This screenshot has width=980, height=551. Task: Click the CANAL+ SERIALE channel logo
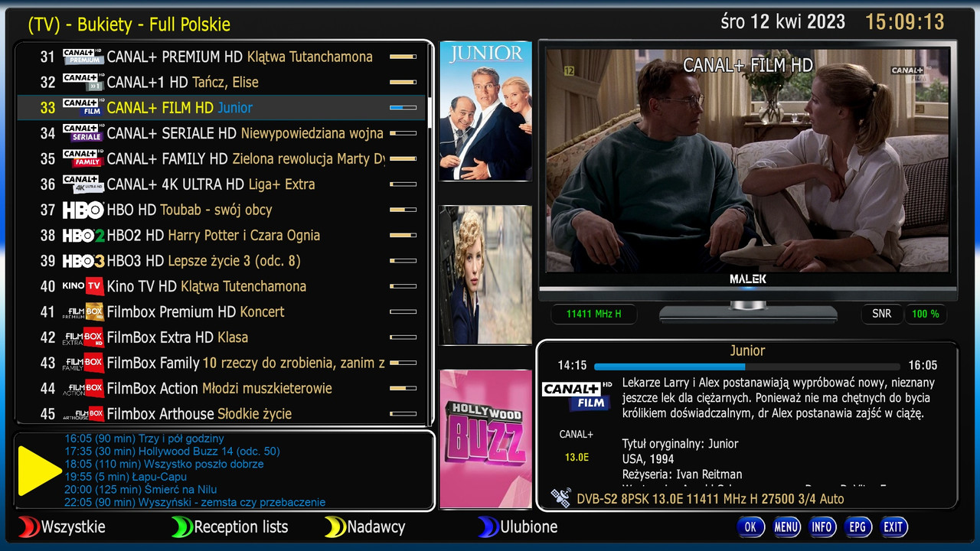tap(83, 133)
